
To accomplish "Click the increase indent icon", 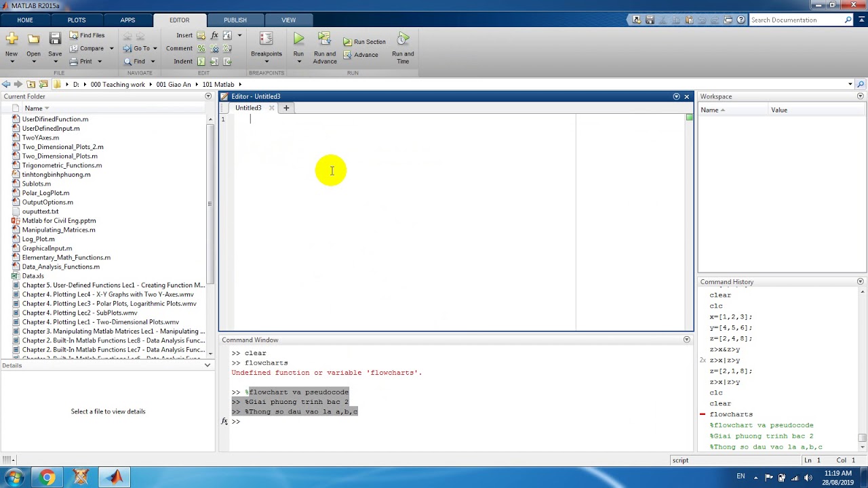I will 214,61.
